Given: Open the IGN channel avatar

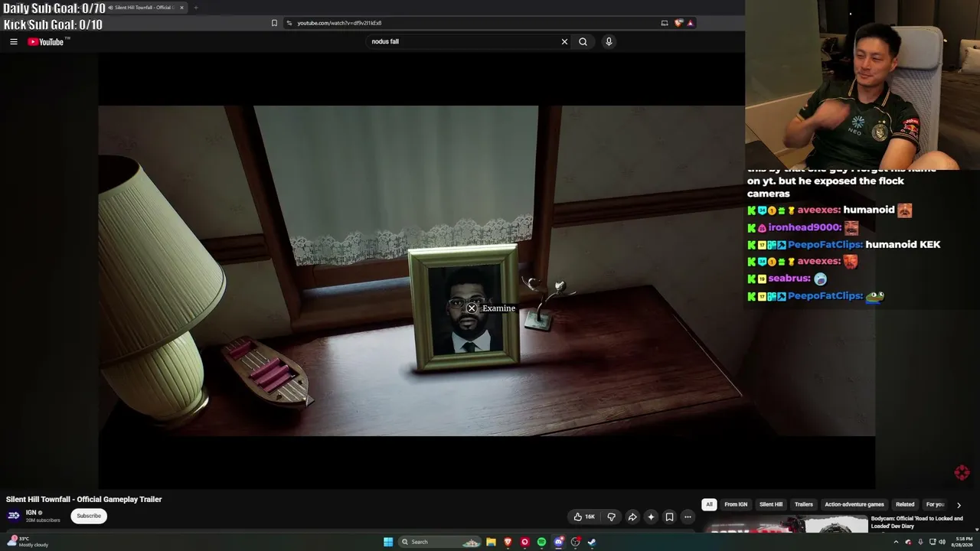Looking at the screenshot, I should point(14,516).
